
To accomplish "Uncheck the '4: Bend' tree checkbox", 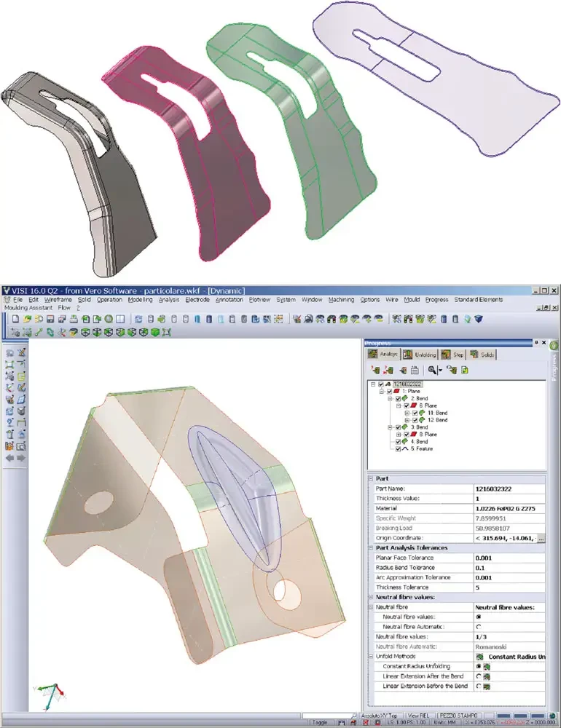I will point(399,442).
